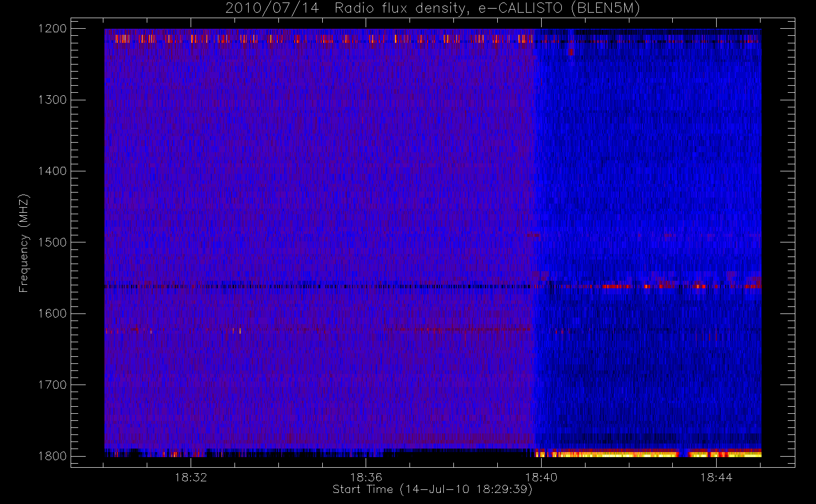Image resolution: width=816 pixels, height=504 pixels.
Task: Click the 1500 frequency tick label
Action: (x=52, y=242)
